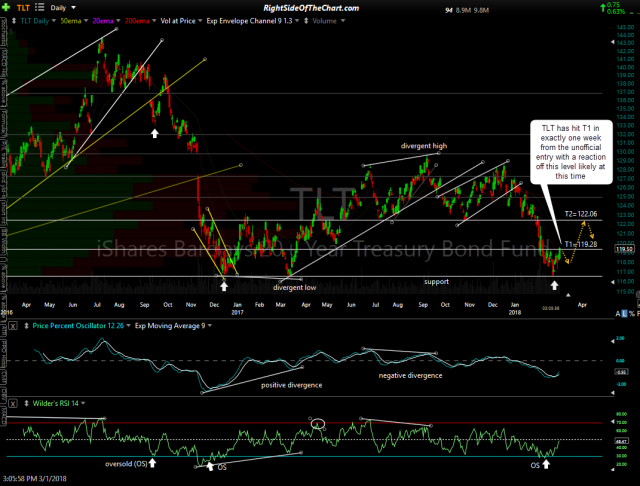Click the price scale marker near 143.00
The image size is (640, 486).
[x=612, y=42]
